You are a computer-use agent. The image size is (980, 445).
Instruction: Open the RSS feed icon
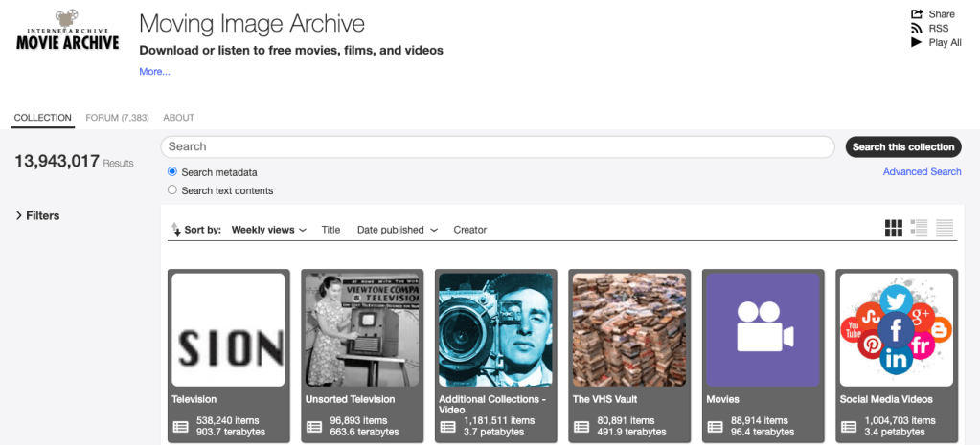click(917, 29)
